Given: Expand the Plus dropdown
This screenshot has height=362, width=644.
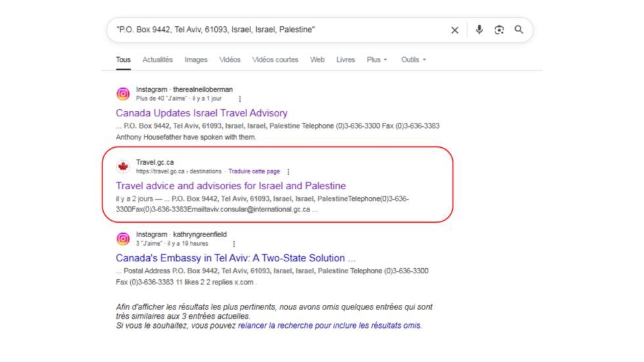Looking at the screenshot, I should (377, 60).
